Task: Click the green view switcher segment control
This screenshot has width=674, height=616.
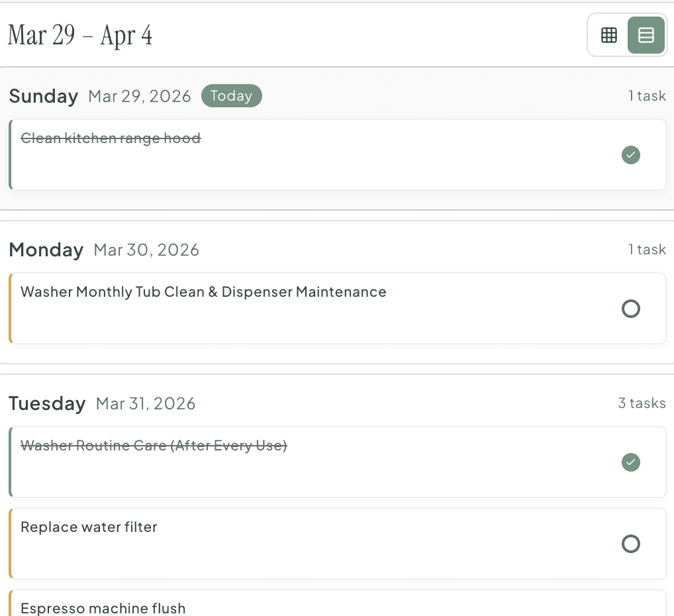Action: tap(627, 34)
